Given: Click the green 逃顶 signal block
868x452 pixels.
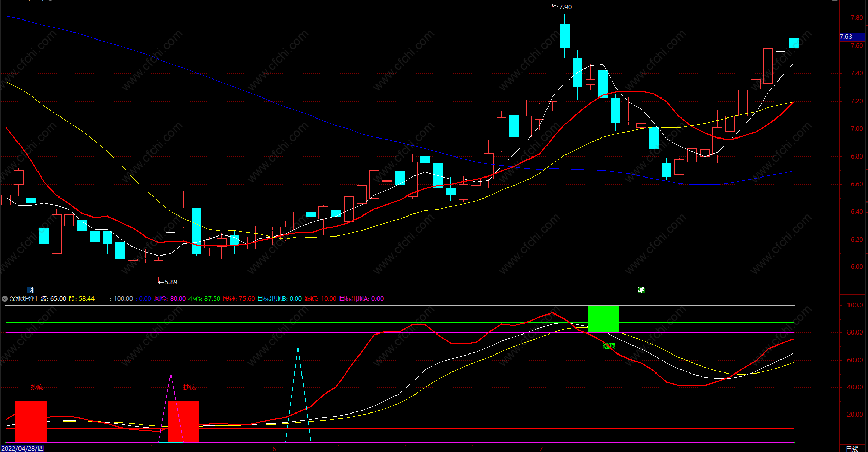Looking at the screenshot, I should [603, 319].
